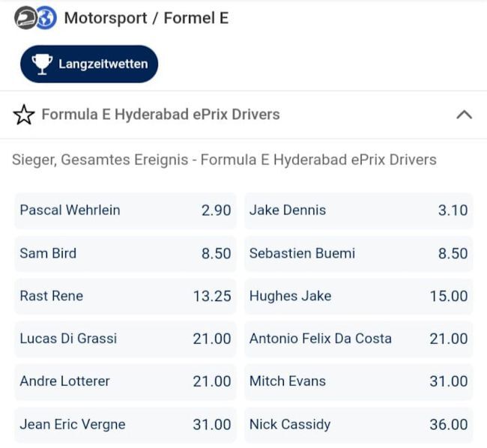Click the Formula E Hyderabad ePrix Drivers title

[x=160, y=115]
